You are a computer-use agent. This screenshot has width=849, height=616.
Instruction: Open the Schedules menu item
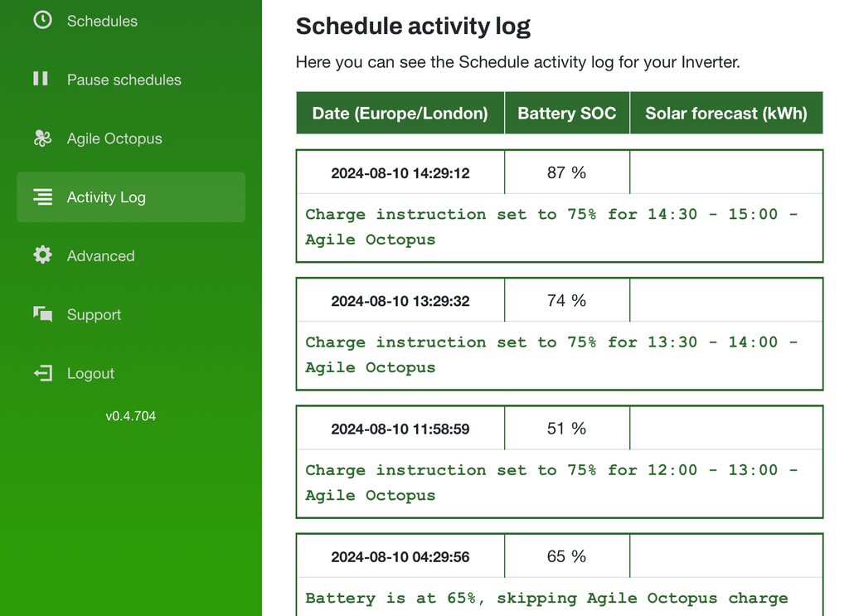(x=102, y=21)
